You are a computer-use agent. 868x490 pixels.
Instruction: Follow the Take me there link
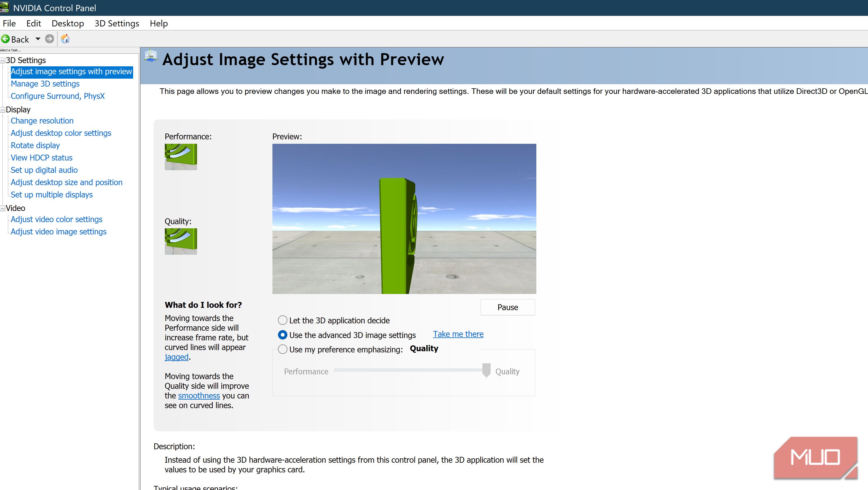(x=458, y=334)
